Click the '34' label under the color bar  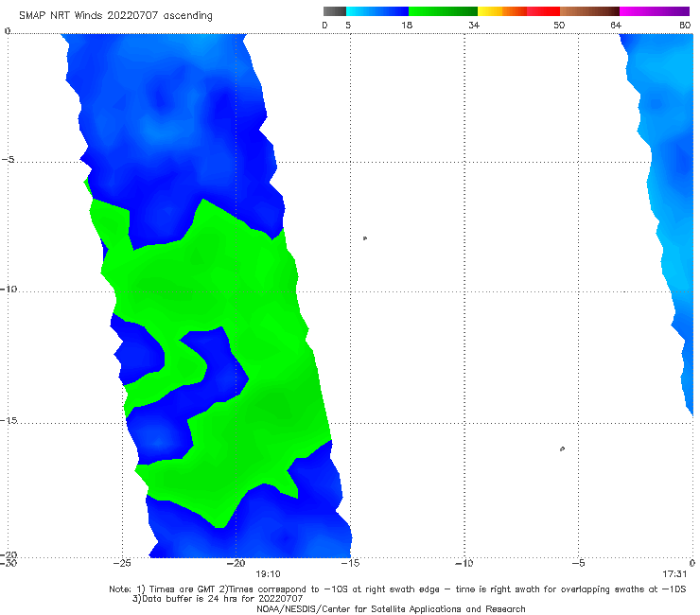pos(474,25)
